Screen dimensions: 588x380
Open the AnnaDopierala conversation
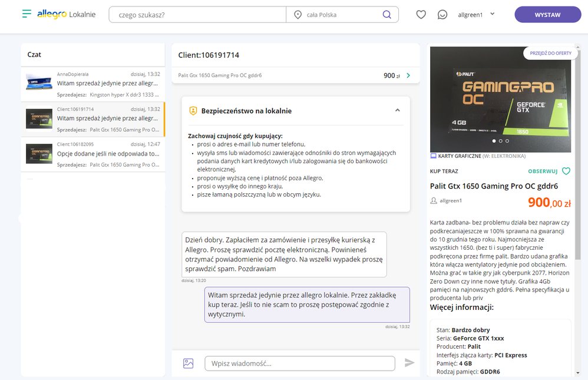[93, 84]
